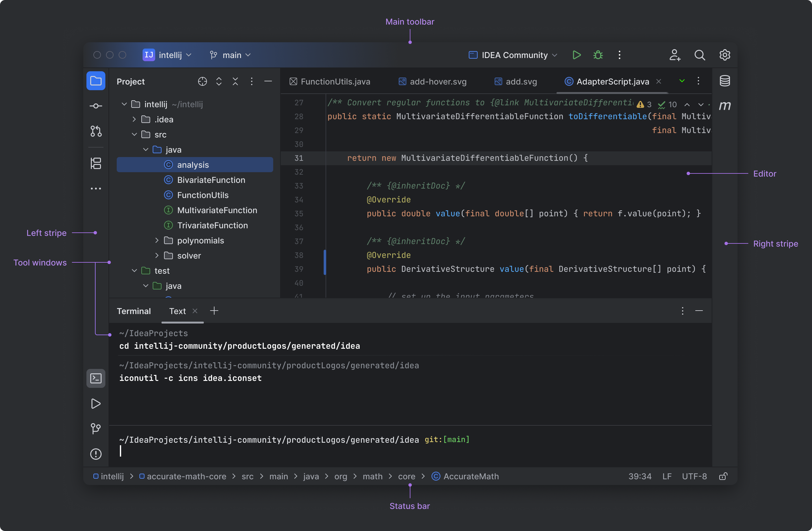Expand the polynomials folder
The width and height of the screenshot is (812, 531).
coord(157,241)
